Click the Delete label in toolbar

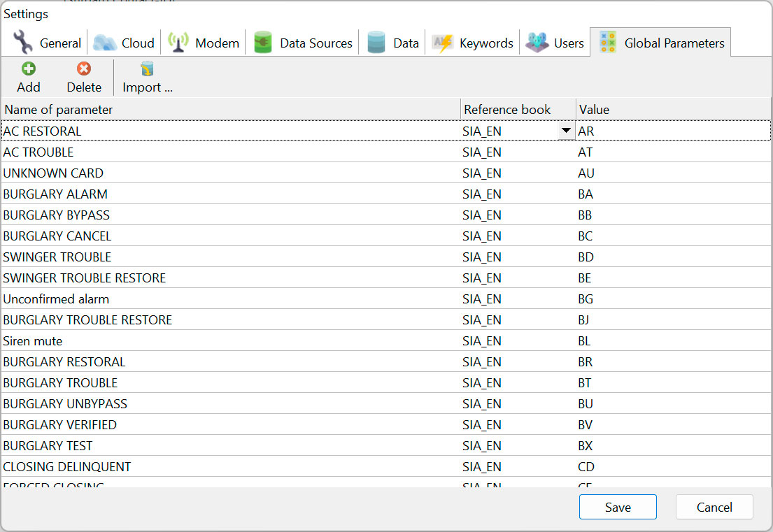[84, 87]
